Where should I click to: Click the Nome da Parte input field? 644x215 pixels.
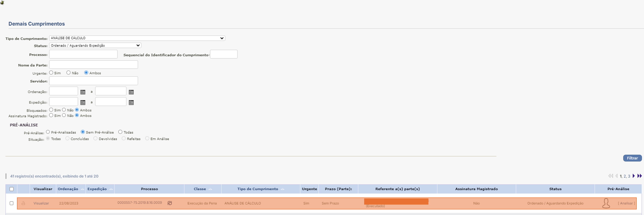point(94,65)
